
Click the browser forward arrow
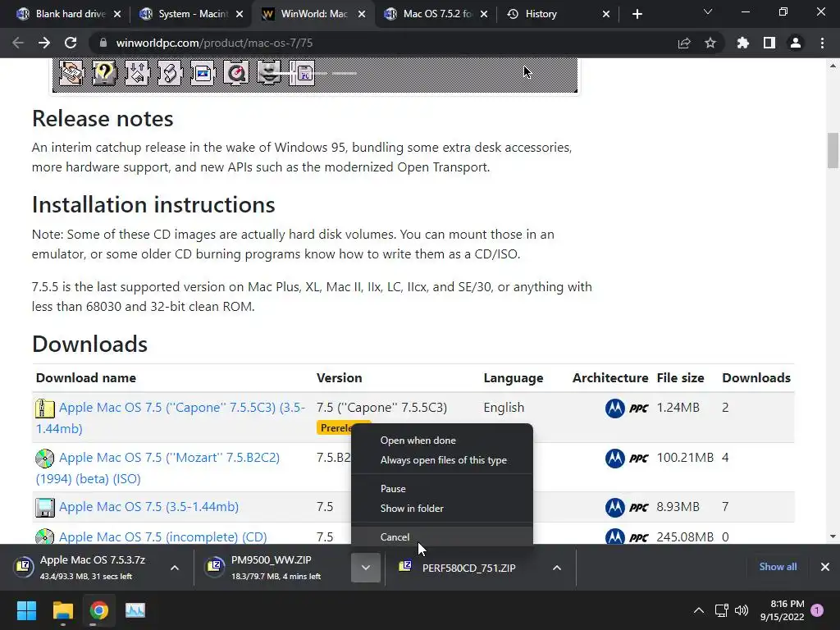[x=44, y=43]
